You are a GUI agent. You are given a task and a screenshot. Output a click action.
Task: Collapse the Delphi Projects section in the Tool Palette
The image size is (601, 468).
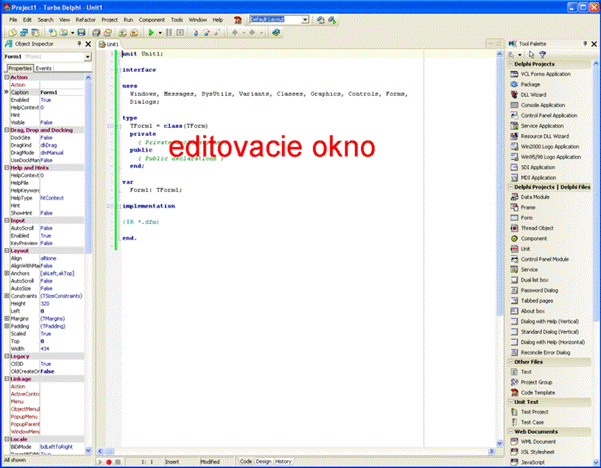click(511, 64)
